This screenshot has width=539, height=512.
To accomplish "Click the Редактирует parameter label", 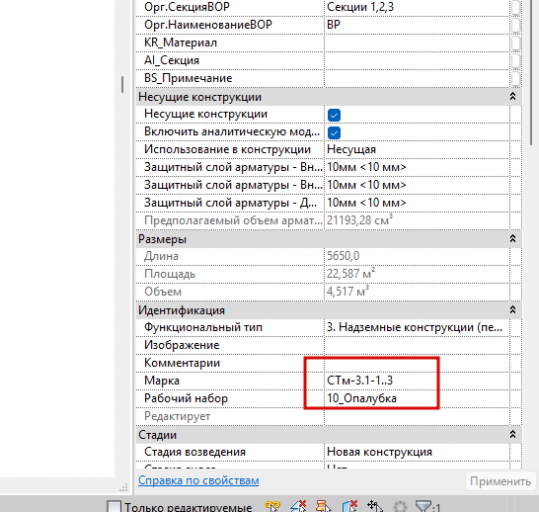I will [x=177, y=416].
